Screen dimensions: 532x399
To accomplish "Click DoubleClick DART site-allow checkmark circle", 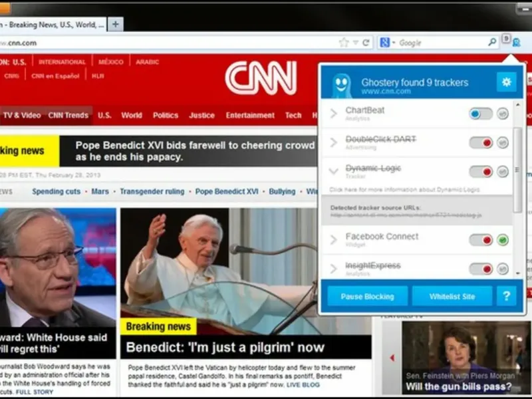I will (503, 142).
